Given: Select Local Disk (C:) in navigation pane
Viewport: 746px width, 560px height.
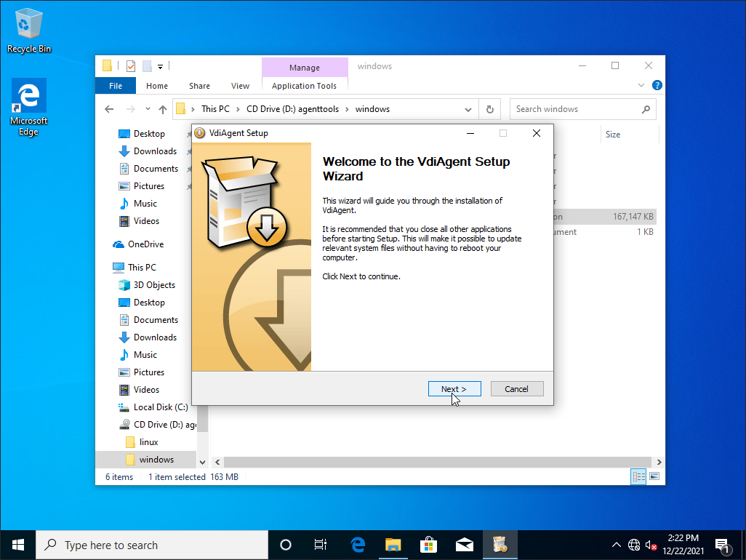Looking at the screenshot, I should [x=161, y=407].
